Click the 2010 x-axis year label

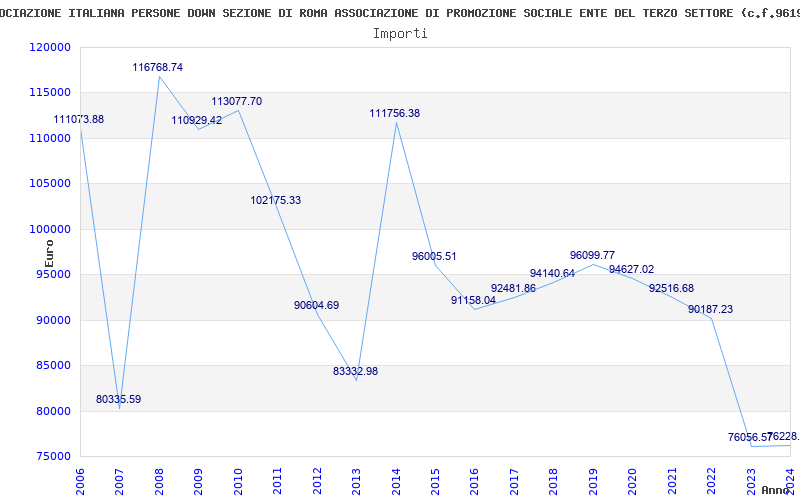pyautogui.click(x=238, y=480)
